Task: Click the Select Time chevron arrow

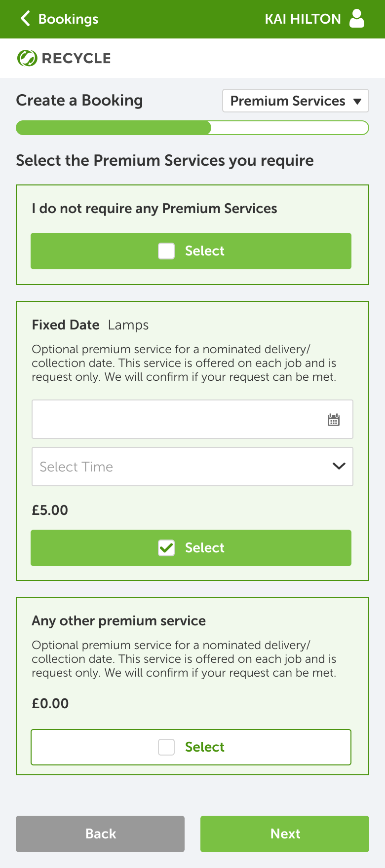Action: click(339, 466)
